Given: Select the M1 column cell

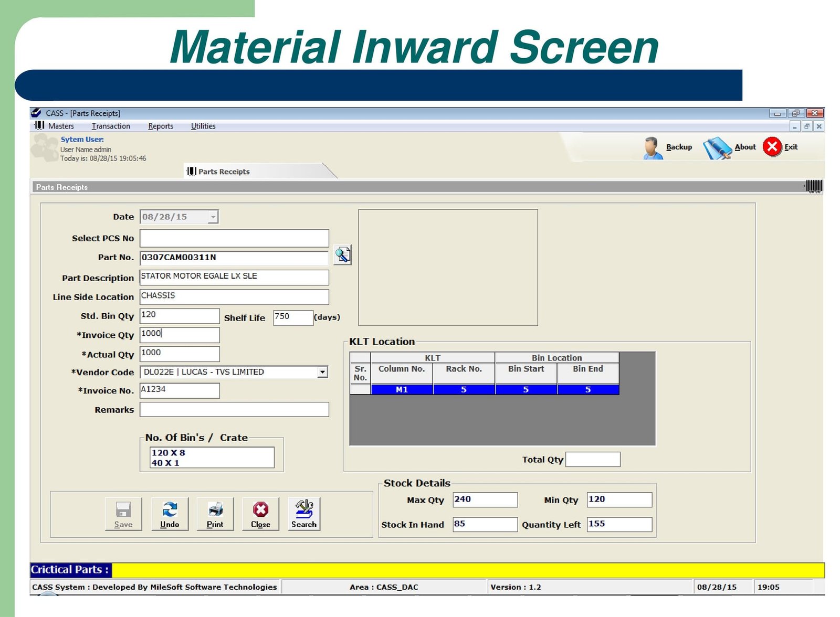Looking at the screenshot, I should [402, 389].
